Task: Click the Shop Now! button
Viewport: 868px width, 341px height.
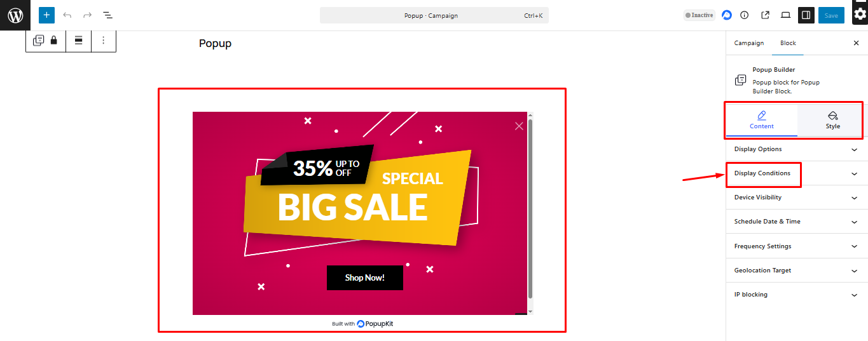Action: click(x=365, y=277)
